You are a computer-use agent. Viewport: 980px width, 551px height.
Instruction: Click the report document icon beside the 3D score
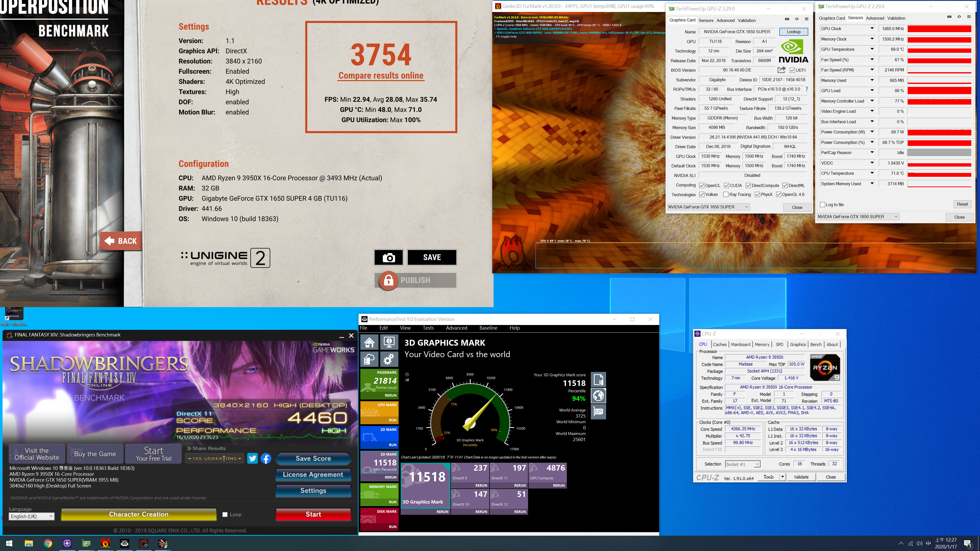click(598, 380)
